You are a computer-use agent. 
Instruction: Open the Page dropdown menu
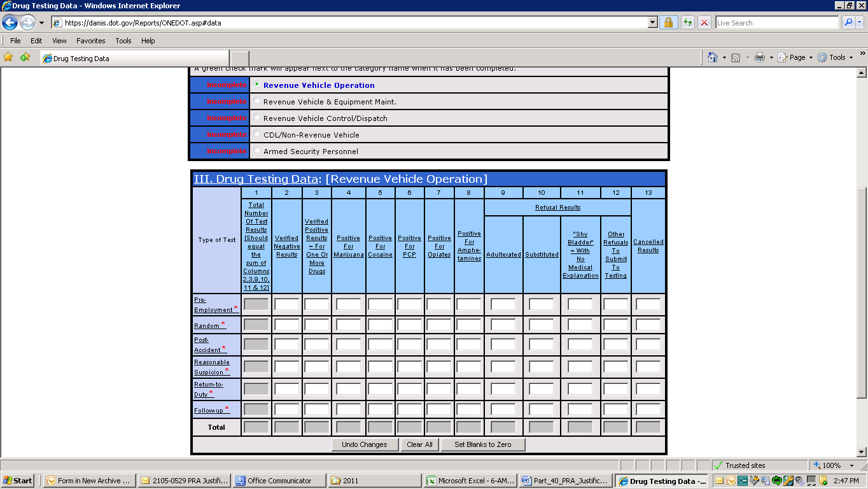[x=796, y=57]
